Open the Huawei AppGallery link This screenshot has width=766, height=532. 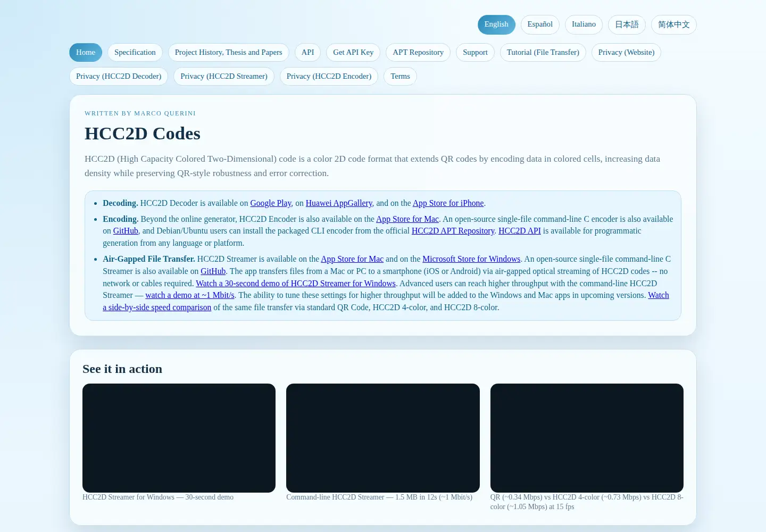339,203
